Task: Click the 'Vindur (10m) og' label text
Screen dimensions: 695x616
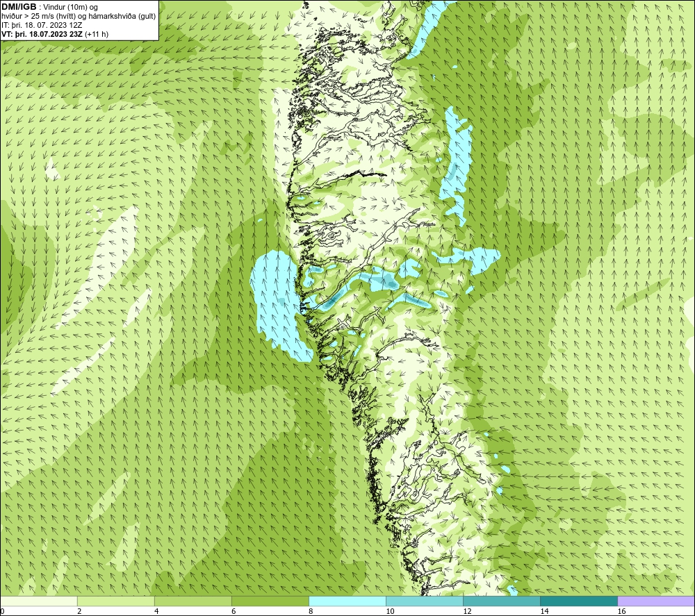Action: click(x=72, y=7)
